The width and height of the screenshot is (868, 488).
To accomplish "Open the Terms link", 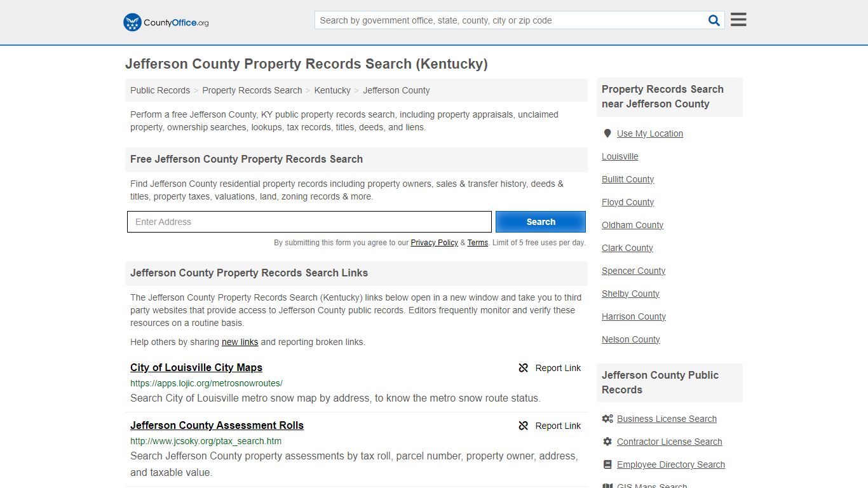I will click(478, 243).
